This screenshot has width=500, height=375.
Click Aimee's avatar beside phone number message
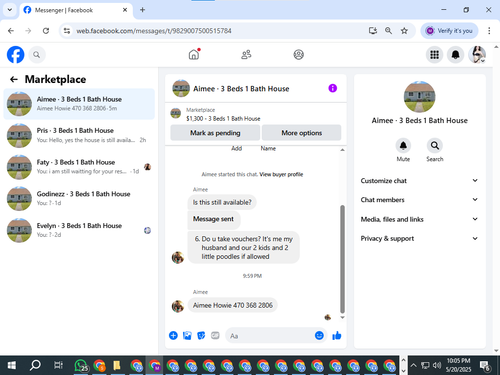click(178, 306)
